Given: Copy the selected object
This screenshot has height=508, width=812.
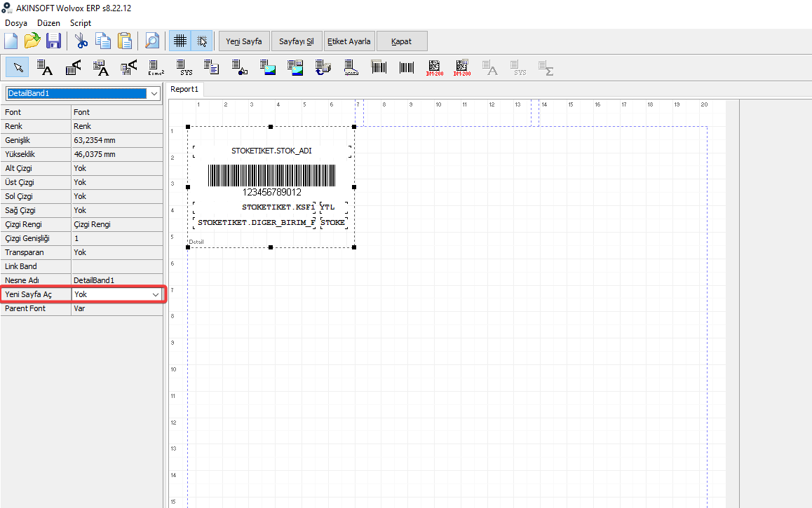Looking at the screenshot, I should point(102,41).
